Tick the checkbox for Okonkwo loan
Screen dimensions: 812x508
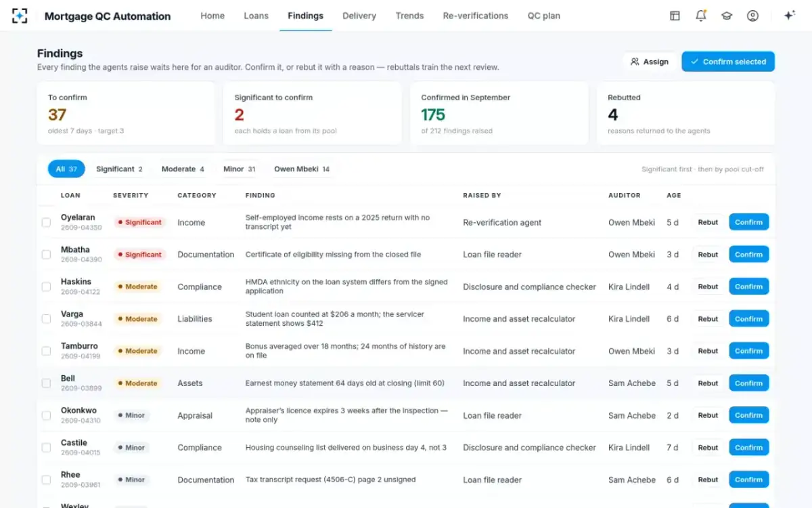tap(46, 415)
